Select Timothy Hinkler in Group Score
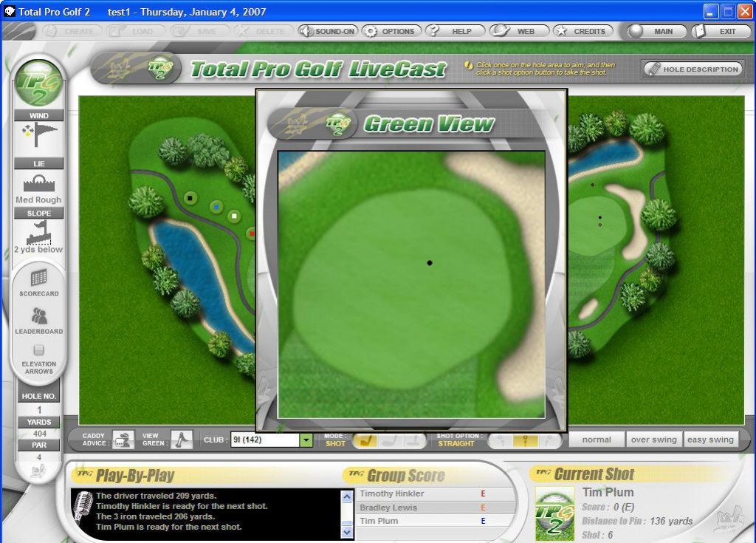The height and width of the screenshot is (543, 756). click(436, 494)
